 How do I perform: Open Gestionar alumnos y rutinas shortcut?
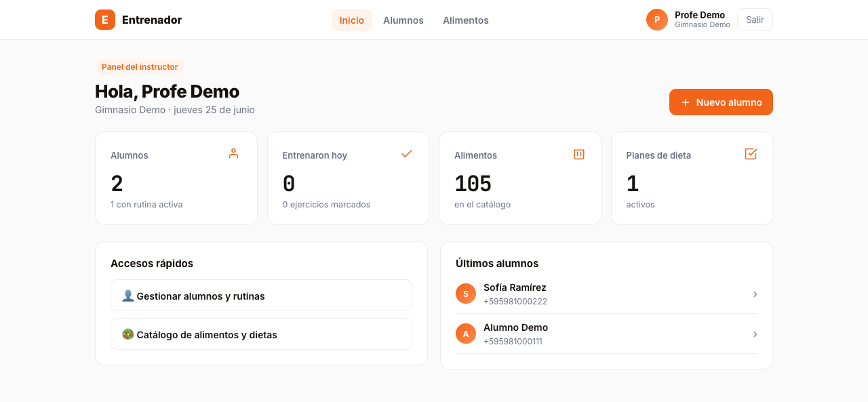[261, 296]
